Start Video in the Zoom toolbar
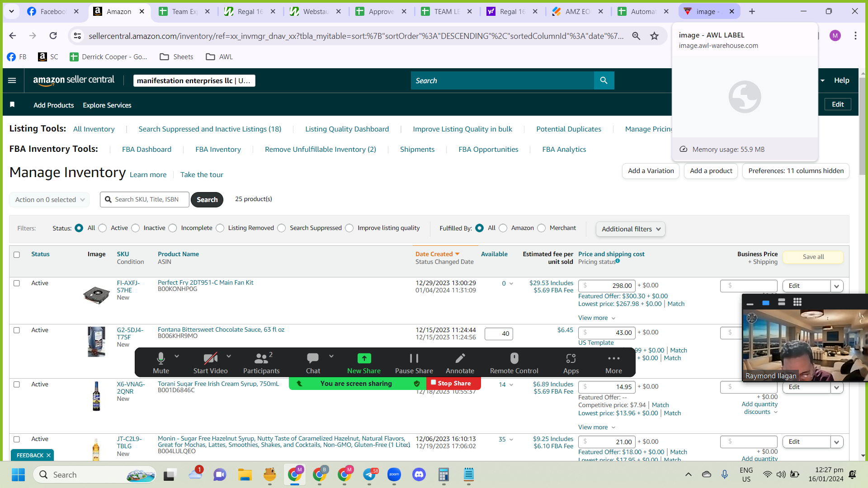This screenshot has height=488, width=868. point(210,363)
